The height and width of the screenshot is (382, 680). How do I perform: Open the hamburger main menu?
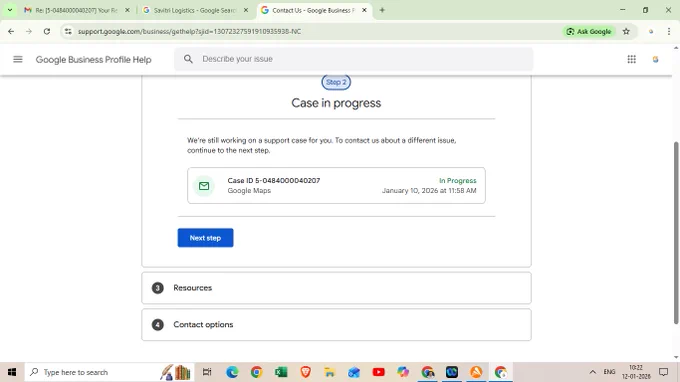(18, 59)
